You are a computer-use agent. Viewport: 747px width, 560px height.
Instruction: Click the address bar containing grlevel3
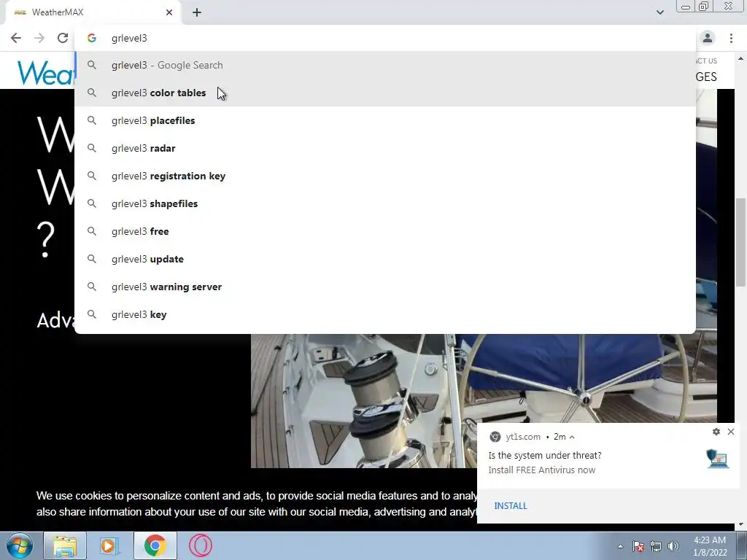[385, 38]
